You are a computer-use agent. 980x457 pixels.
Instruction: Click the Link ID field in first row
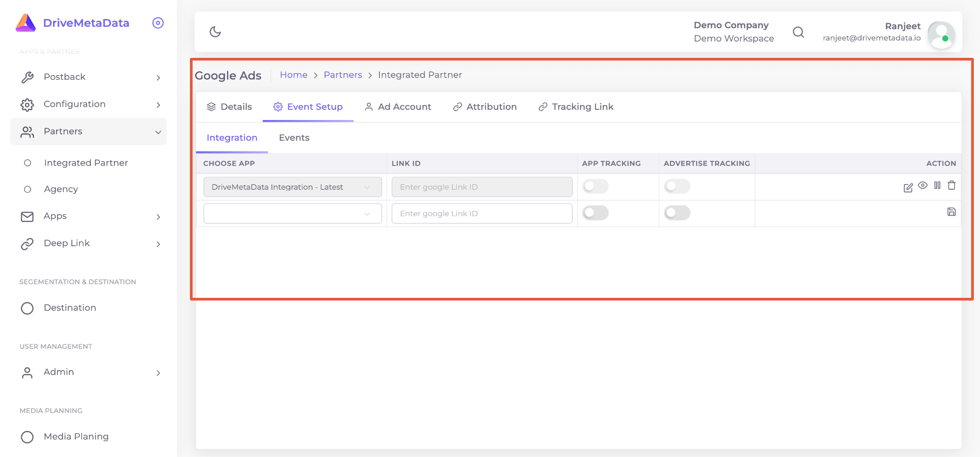482,187
